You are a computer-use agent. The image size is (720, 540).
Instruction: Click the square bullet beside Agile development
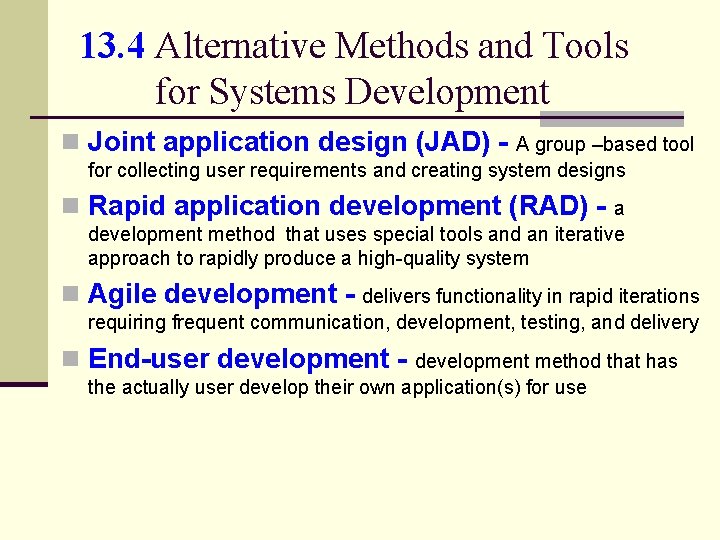pos(70,294)
